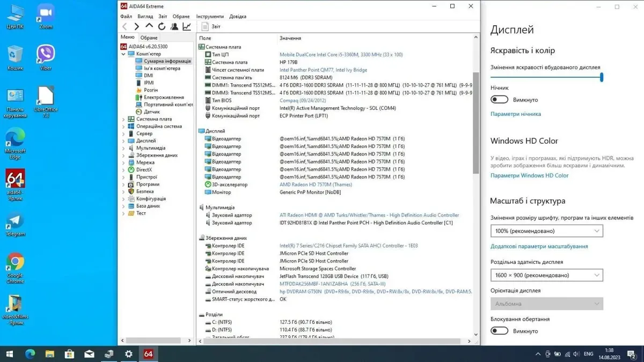Open the Інструменти menu

pyautogui.click(x=210, y=17)
